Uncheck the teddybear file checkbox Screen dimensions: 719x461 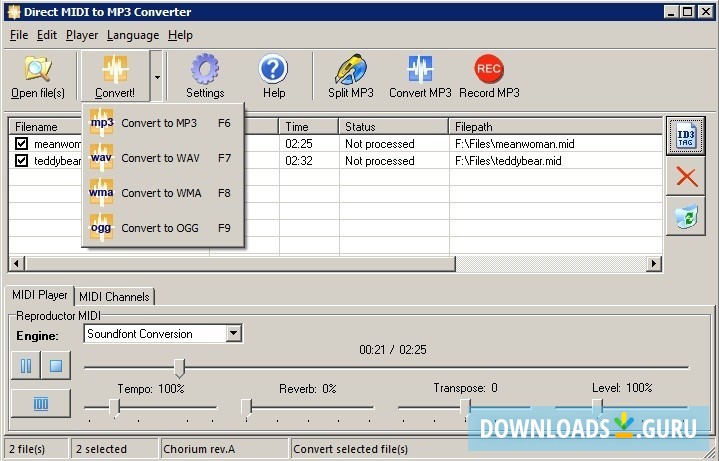22,161
